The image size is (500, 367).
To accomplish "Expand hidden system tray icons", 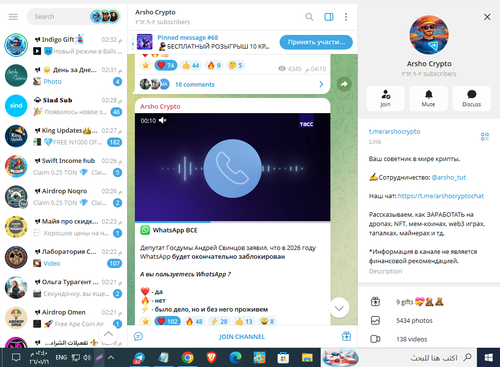I will (111, 358).
